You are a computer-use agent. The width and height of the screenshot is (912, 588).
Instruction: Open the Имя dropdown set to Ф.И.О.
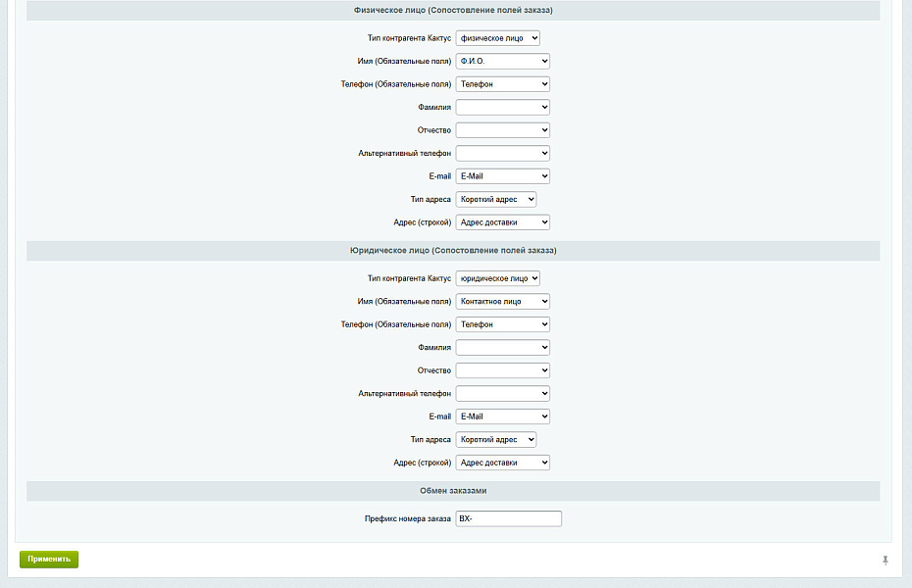pos(502,61)
